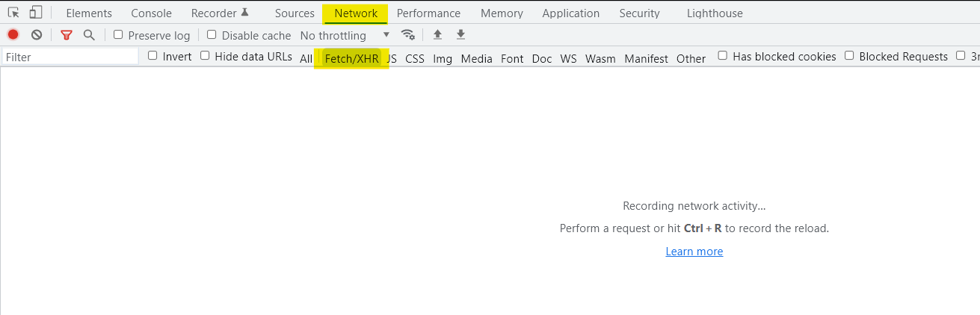Image resolution: width=980 pixels, height=315 pixels.
Task: Click the export HAR download arrow icon
Action: click(x=460, y=35)
